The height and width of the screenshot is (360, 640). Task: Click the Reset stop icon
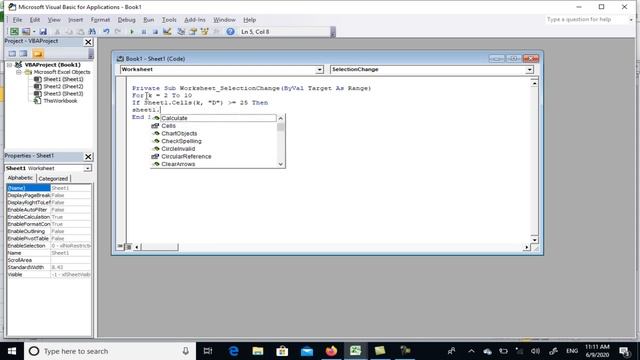155,31
